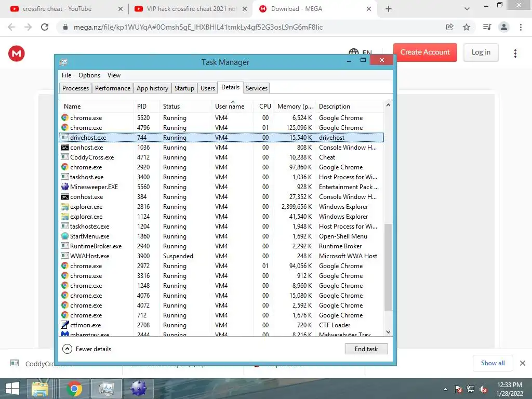Click Create Account on the MEGA page
Viewport: 532px width, 399px height.
(425, 52)
